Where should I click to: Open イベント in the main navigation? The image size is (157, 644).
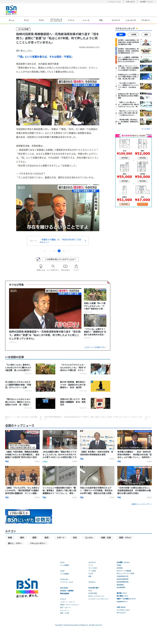[x=71, y=20]
